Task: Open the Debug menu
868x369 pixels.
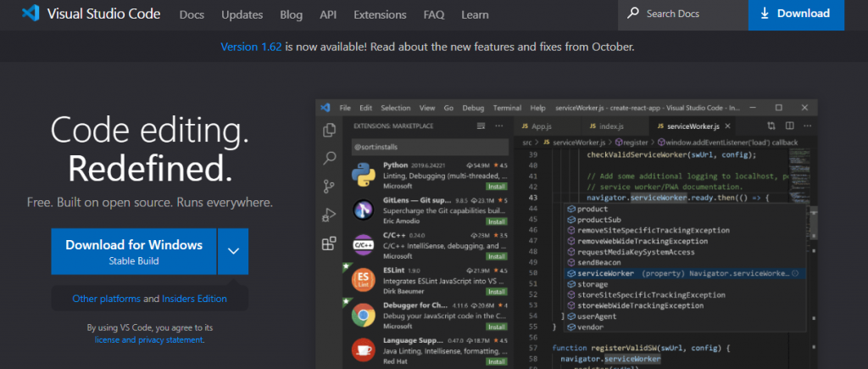Action: [473, 108]
